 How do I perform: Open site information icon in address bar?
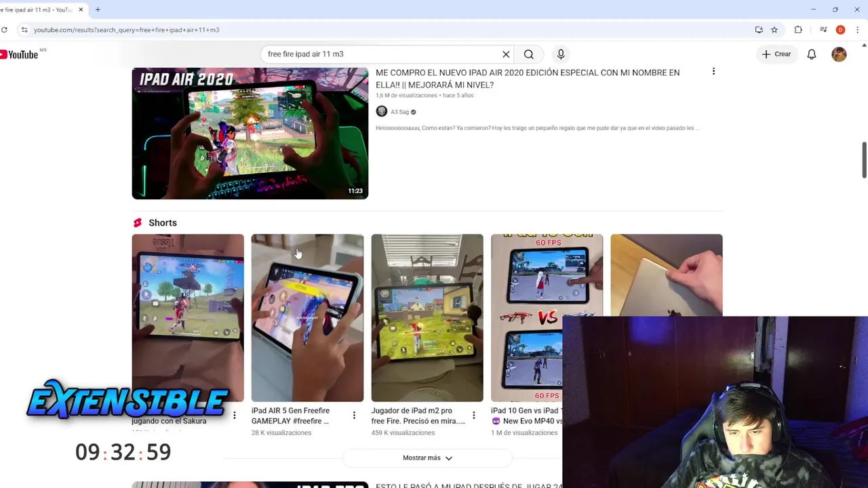[x=24, y=30]
